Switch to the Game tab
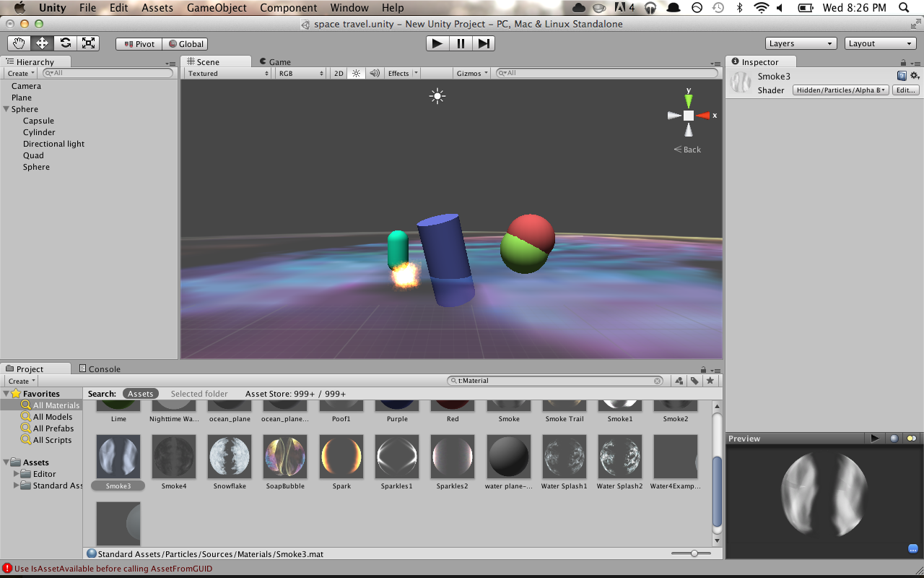 pyautogui.click(x=274, y=62)
